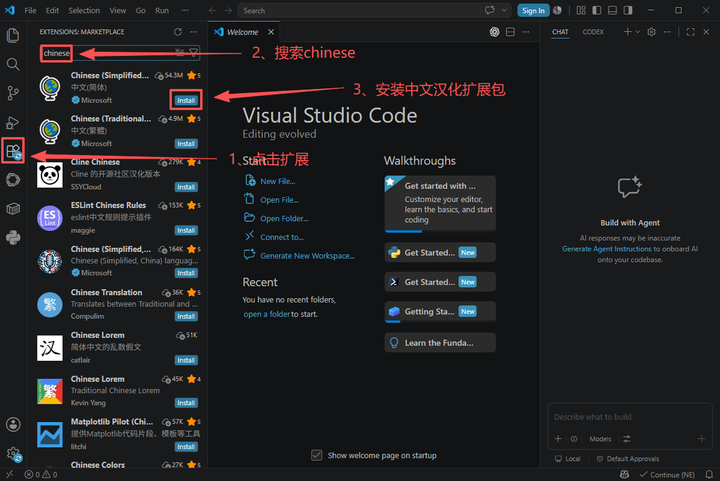The width and height of the screenshot is (720, 481).
Task: Maximize the chat panel
Action: pos(690,32)
